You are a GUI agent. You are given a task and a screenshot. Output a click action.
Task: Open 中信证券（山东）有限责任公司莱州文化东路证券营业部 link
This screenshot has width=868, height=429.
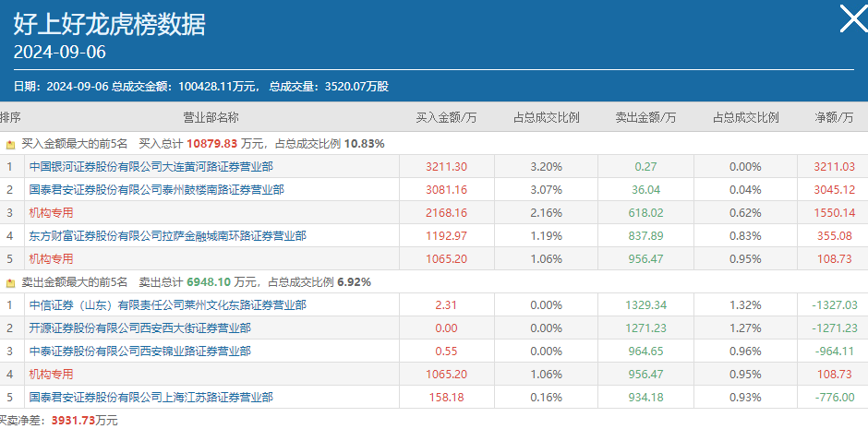click(168, 304)
